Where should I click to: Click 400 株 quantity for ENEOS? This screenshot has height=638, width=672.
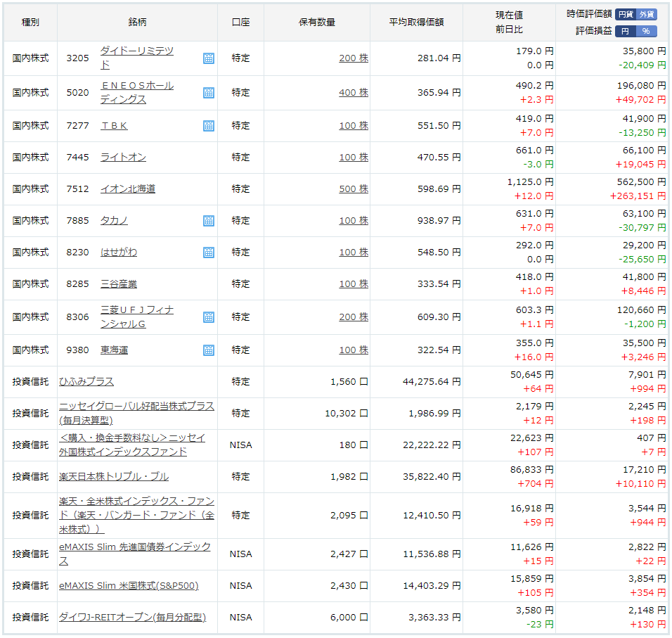pos(354,93)
